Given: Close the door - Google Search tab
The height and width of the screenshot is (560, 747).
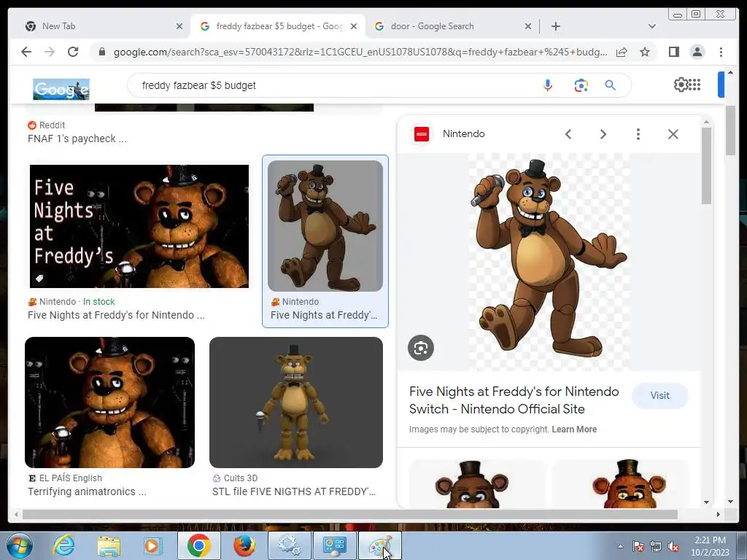Looking at the screenshot, I should (x=528, y=26).
